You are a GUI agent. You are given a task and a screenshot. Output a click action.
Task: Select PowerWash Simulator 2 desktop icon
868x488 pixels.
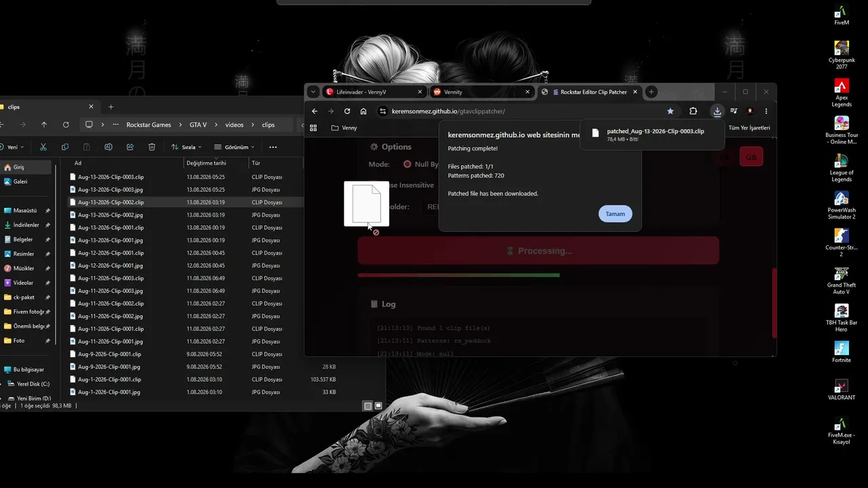[842, 205]
